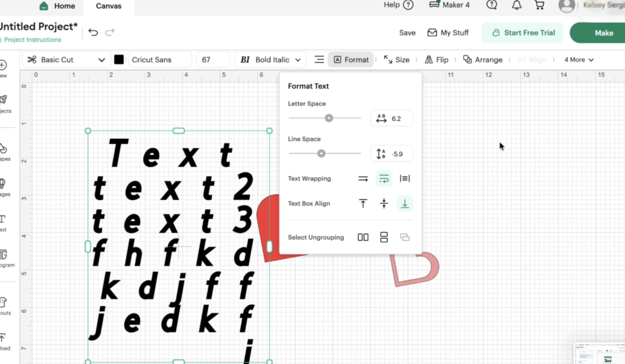Click the Save button
This screenshot has height=364, width=625.
(x=407, y=33)
